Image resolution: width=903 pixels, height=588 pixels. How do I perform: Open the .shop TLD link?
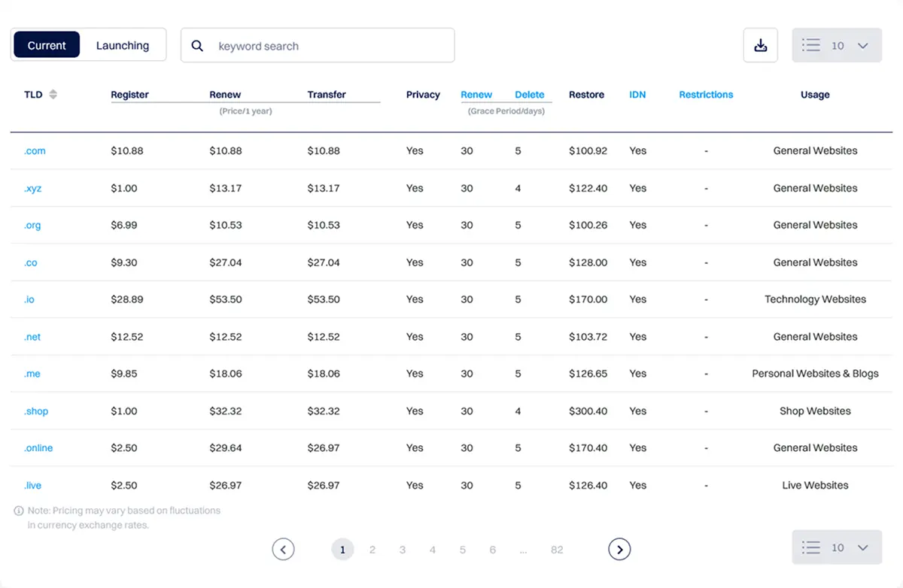[36, 411]
